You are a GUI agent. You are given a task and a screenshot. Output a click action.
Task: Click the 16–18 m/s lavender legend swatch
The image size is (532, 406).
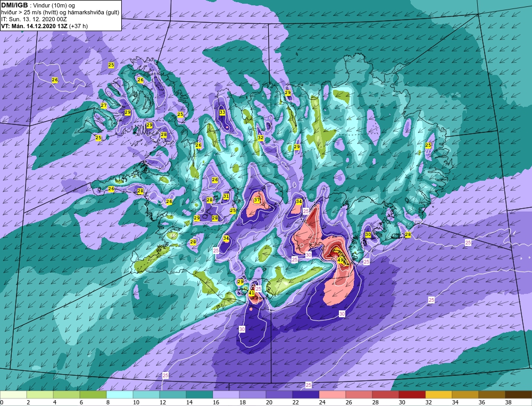226,394
